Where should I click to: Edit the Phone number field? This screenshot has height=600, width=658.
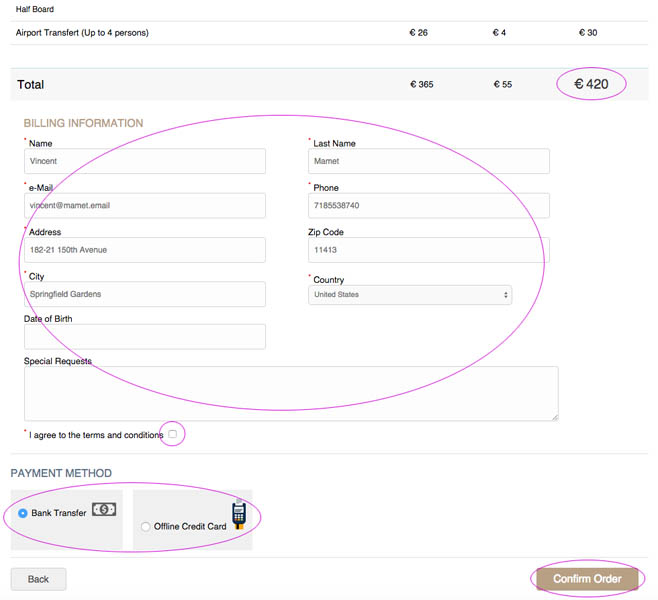[x=429, y=205]
